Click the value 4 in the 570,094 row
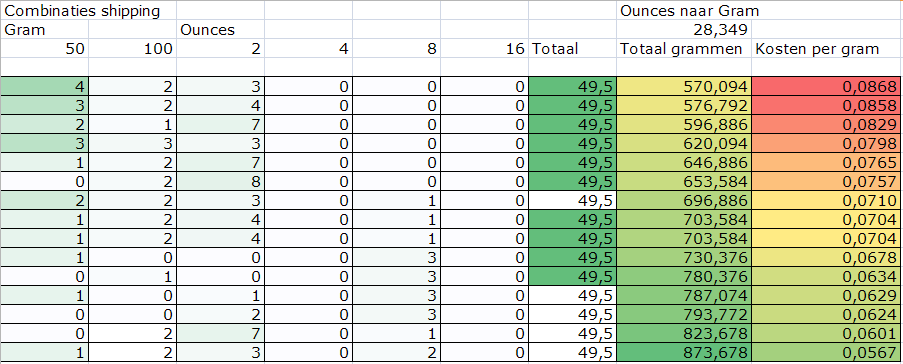 pyautogui.click(x=44, y=86)
